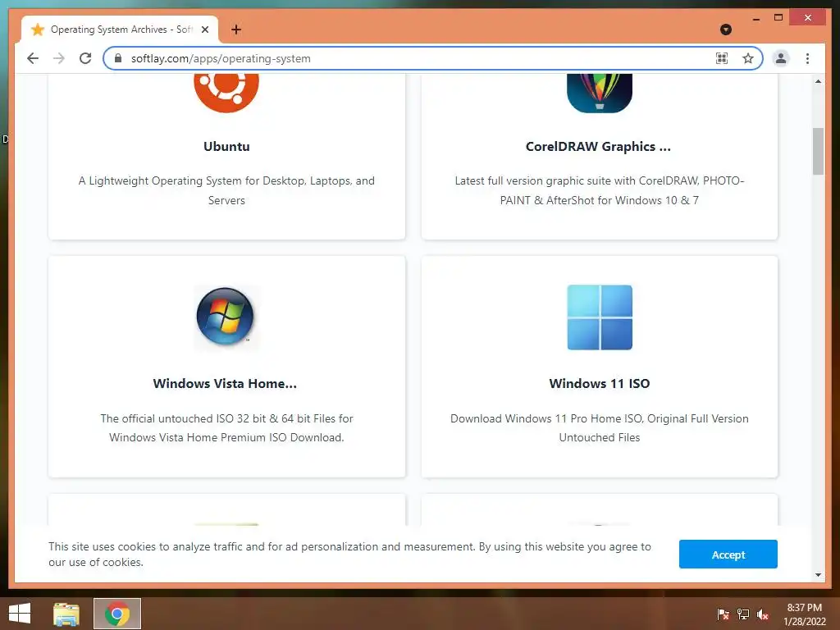
Task: Click the cookie notice message text
Action: 349,555
